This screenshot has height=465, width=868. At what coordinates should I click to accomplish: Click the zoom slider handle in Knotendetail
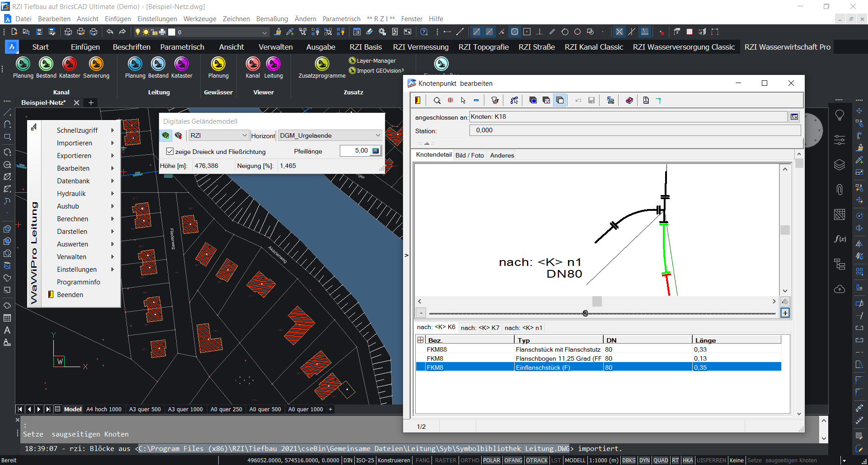pyautogui.click(x=585, y=313)
